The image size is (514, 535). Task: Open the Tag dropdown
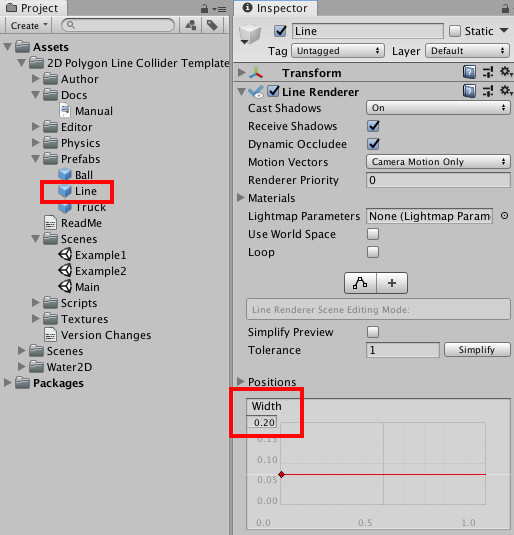338,51
